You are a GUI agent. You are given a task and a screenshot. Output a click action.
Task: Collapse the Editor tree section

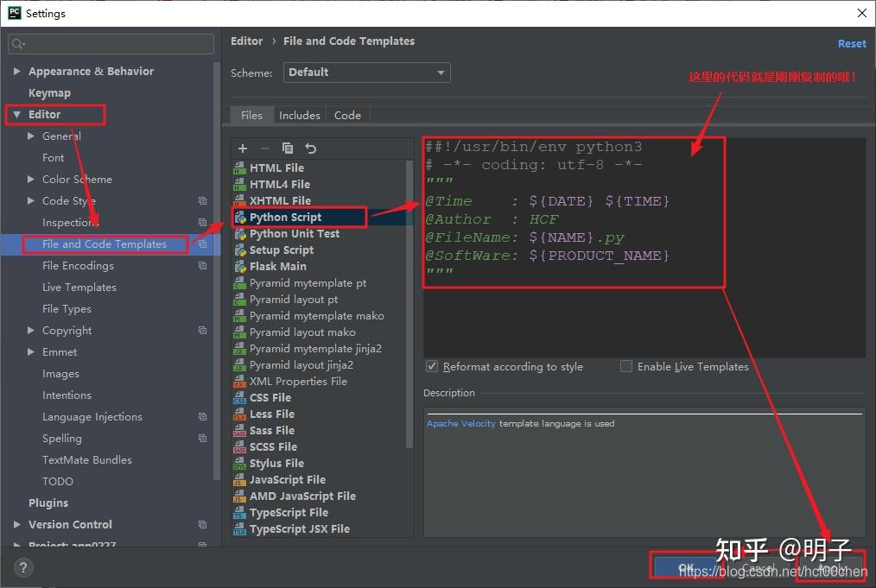point(16,115)
